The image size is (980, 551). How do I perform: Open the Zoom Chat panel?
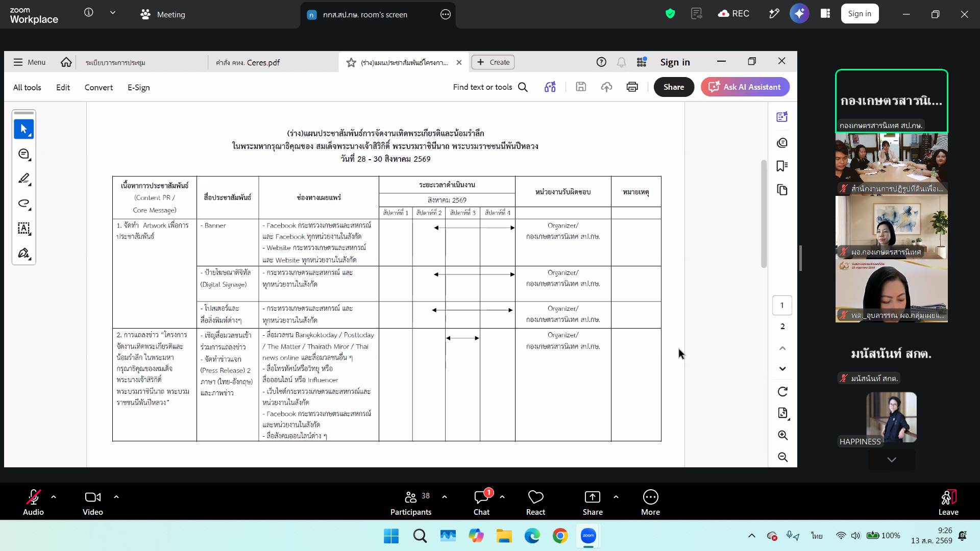[481, 502]
